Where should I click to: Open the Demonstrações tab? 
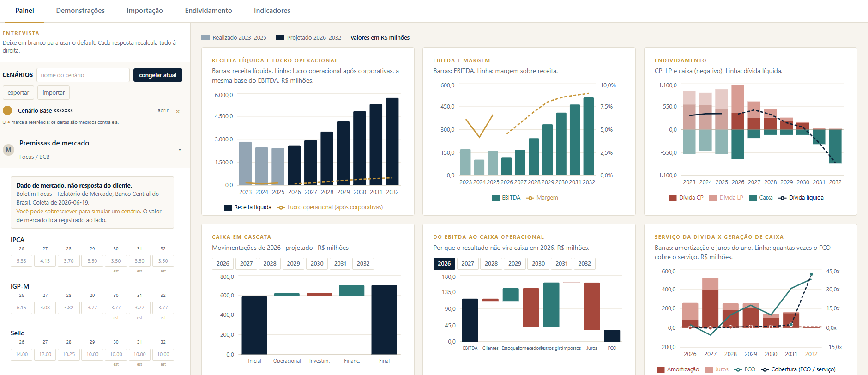(80, 11)
